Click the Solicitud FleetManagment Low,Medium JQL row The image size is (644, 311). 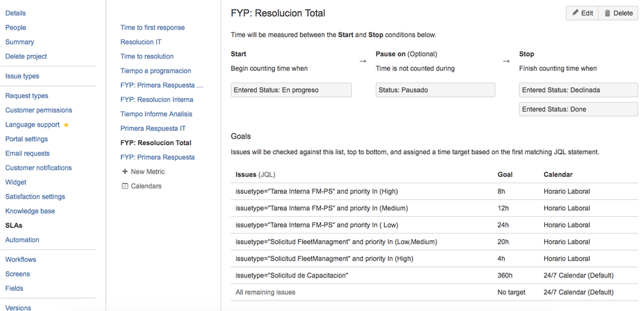point(434,242)
